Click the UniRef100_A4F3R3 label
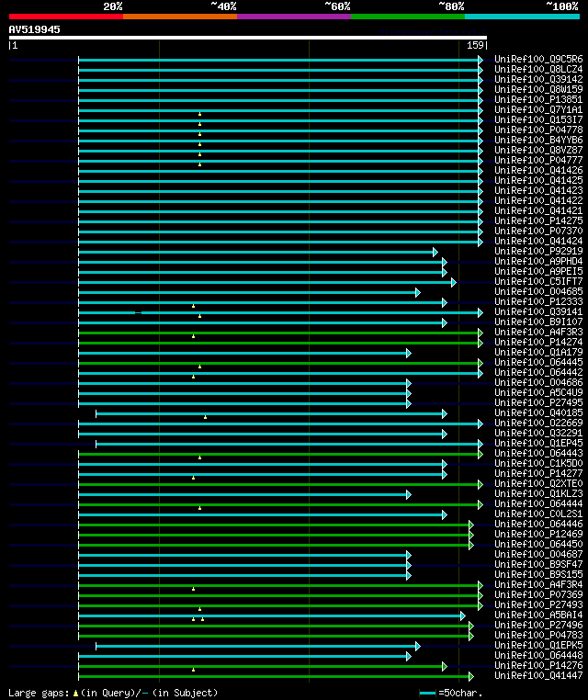 [538, 332]
